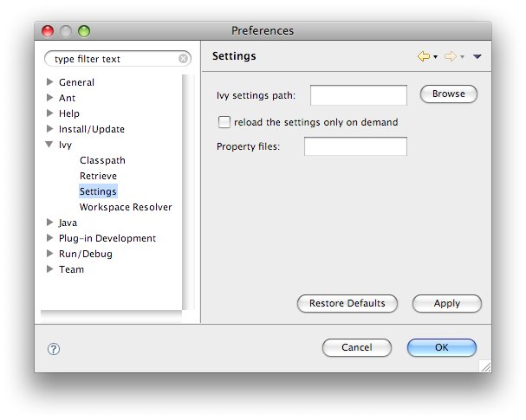526x420 pixels.
Task: Click the Property files text field
Action: 355,146
